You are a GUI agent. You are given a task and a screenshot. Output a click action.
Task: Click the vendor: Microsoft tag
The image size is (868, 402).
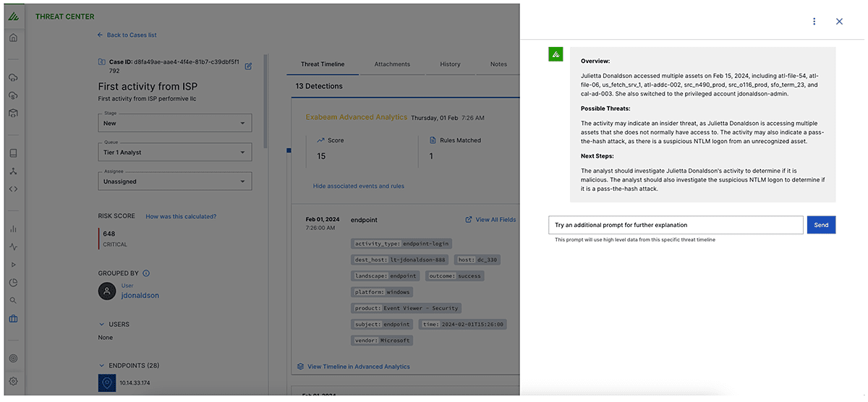pos(382,340)
